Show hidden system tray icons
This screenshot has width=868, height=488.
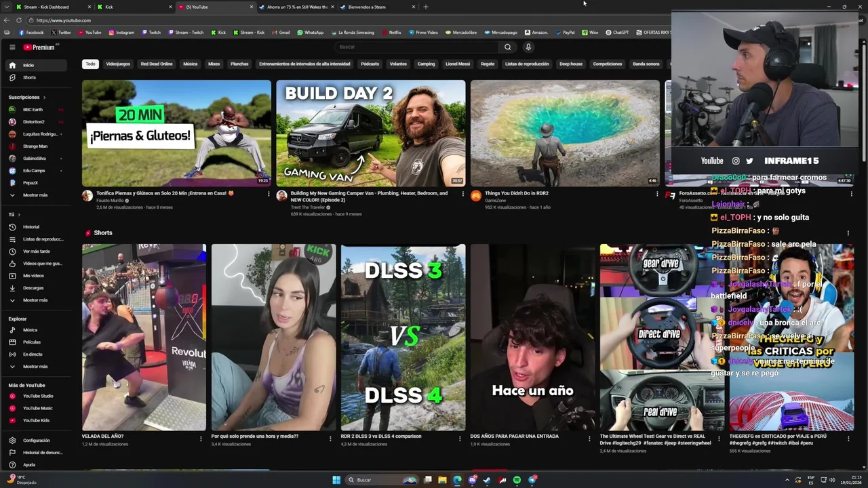coord(787,480)
